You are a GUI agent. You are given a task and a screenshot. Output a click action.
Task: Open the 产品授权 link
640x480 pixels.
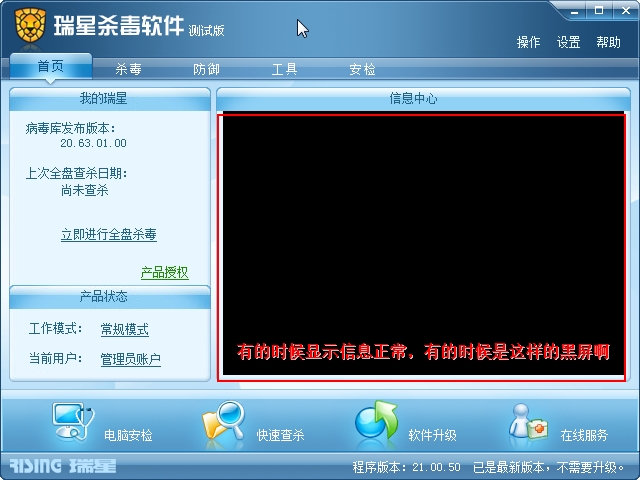(164, 272)
